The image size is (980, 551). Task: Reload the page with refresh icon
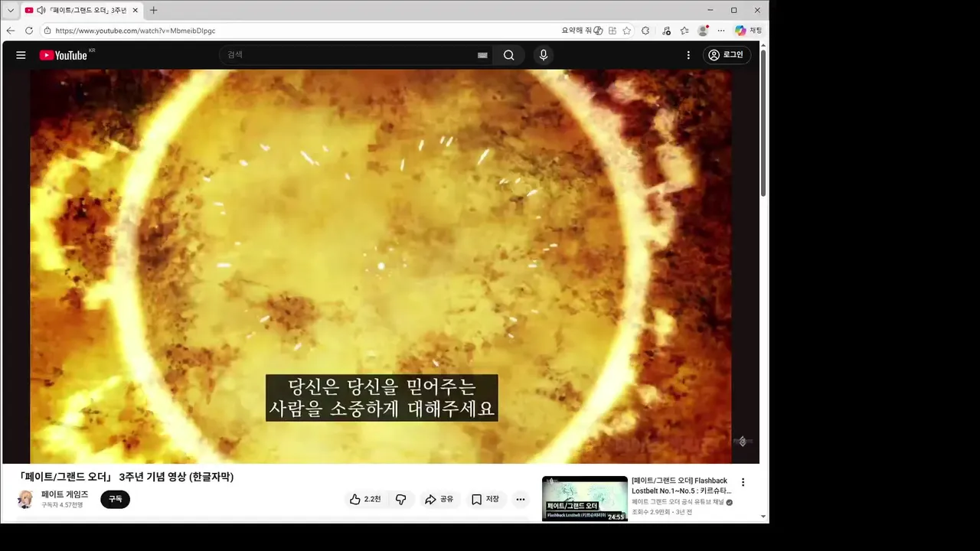pyautogui.click(x=29, y=31)
